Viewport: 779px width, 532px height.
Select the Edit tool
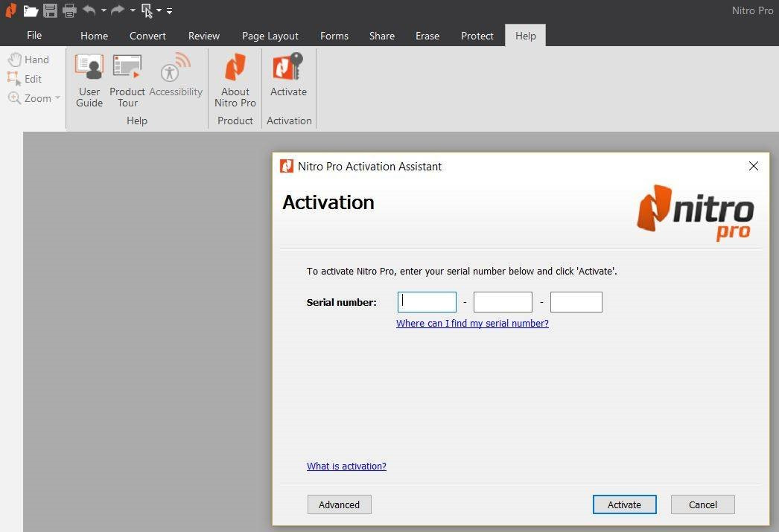click(x=25, y=79)
